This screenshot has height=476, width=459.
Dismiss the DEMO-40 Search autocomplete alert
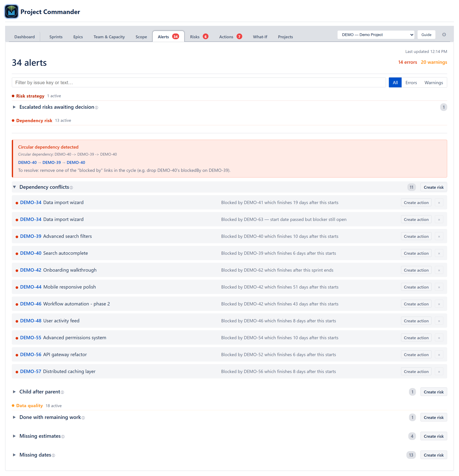pyautogui.click(x=439, y=253)
